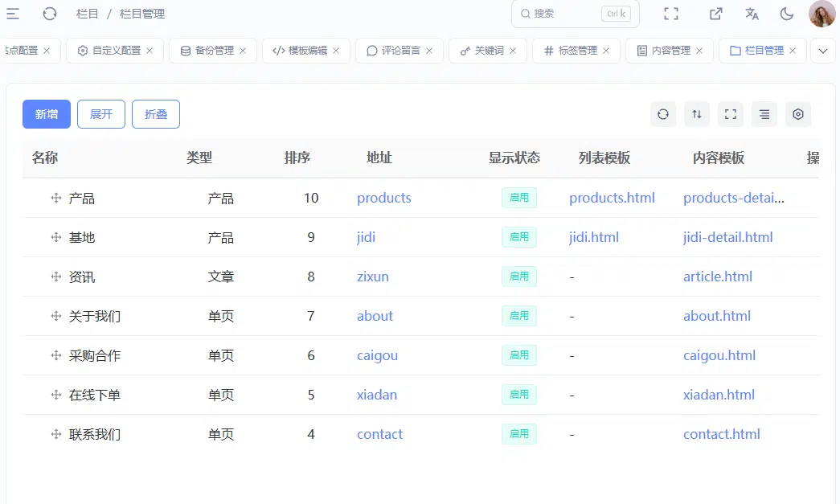Click the page reload icon in the header
The height and width of the screenshot is (504, 840).
(x=50, y=14)
